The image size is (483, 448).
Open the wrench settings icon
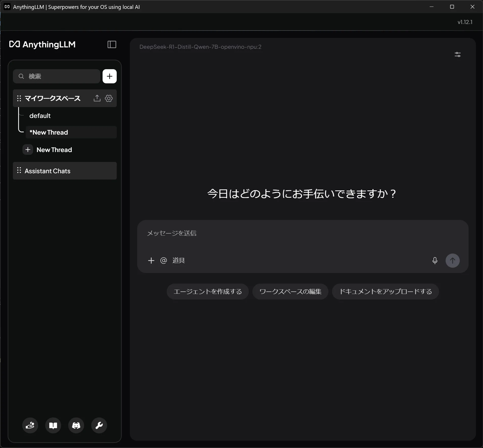click(99, 425)
